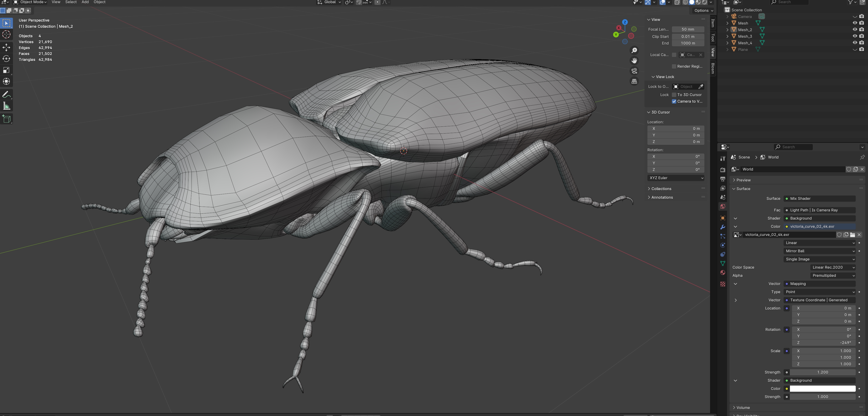Open Material properties tab icon
The width and height of the screenshot is (868, 416).
[723, 272]
